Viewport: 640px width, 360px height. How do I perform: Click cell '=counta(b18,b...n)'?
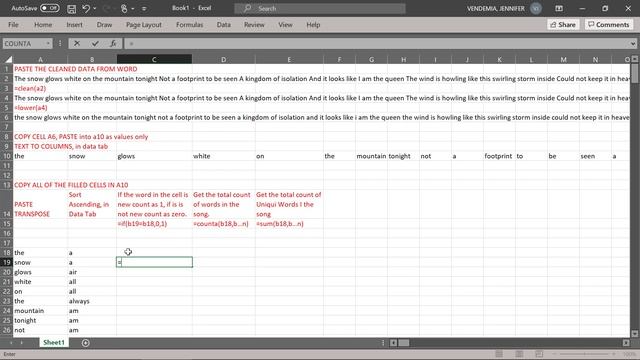223,224
